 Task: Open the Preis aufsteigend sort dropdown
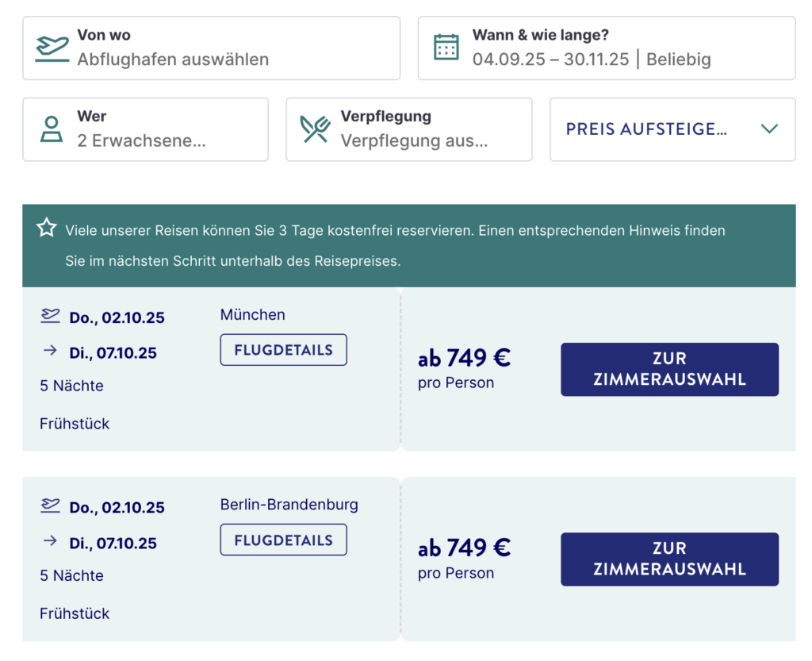click(672, 129)
